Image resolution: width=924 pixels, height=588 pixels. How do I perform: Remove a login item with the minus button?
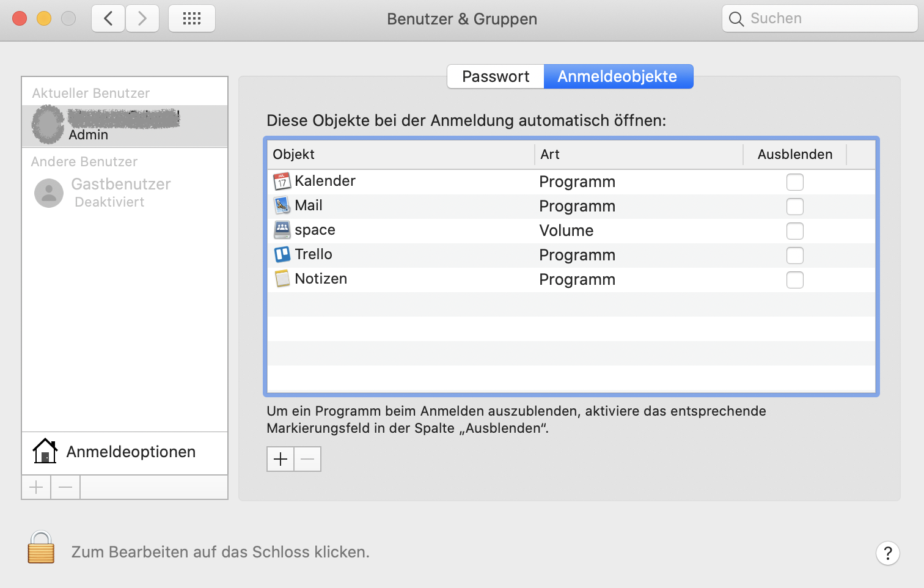click(307, 459)
